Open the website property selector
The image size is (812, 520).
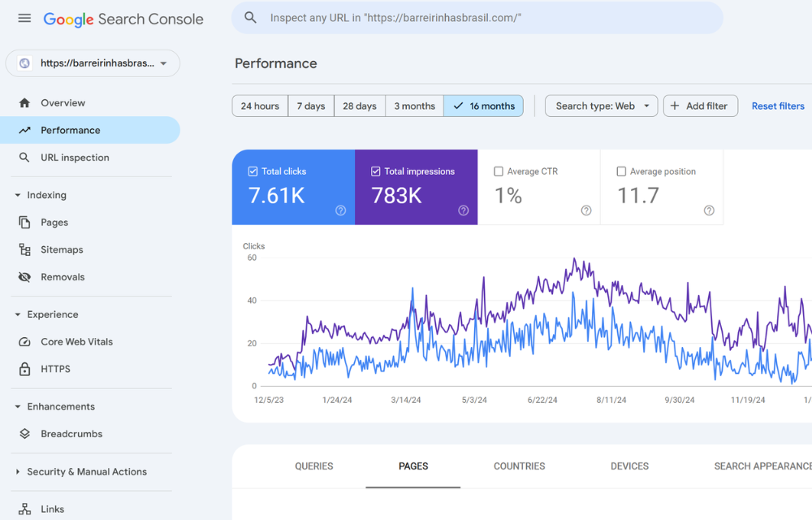coord(92,63)
